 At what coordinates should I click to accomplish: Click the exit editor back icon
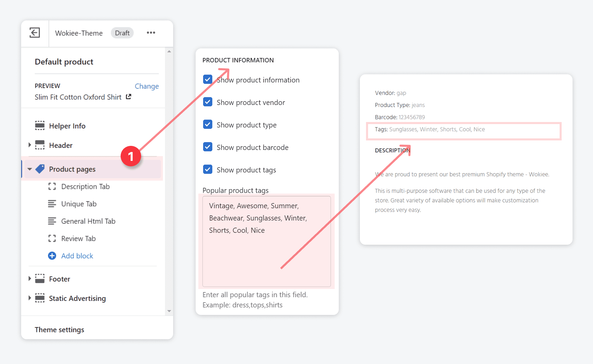pos(35,33)
